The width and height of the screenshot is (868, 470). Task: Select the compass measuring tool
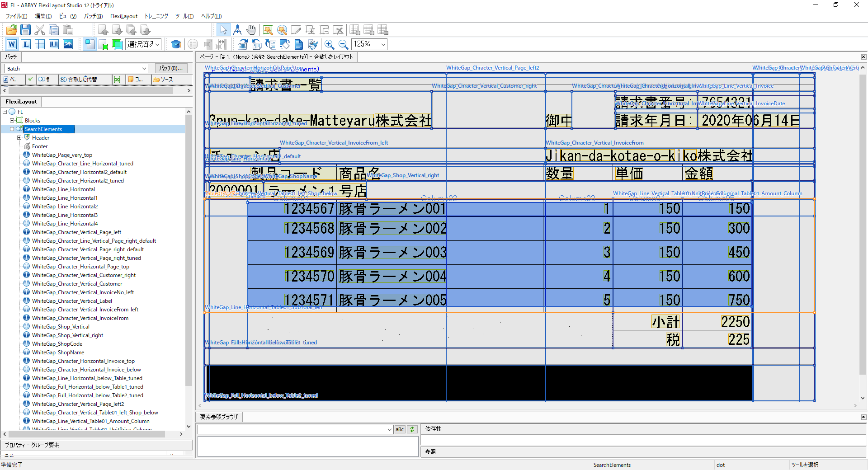pyautogui.click(x=237, y=30)
